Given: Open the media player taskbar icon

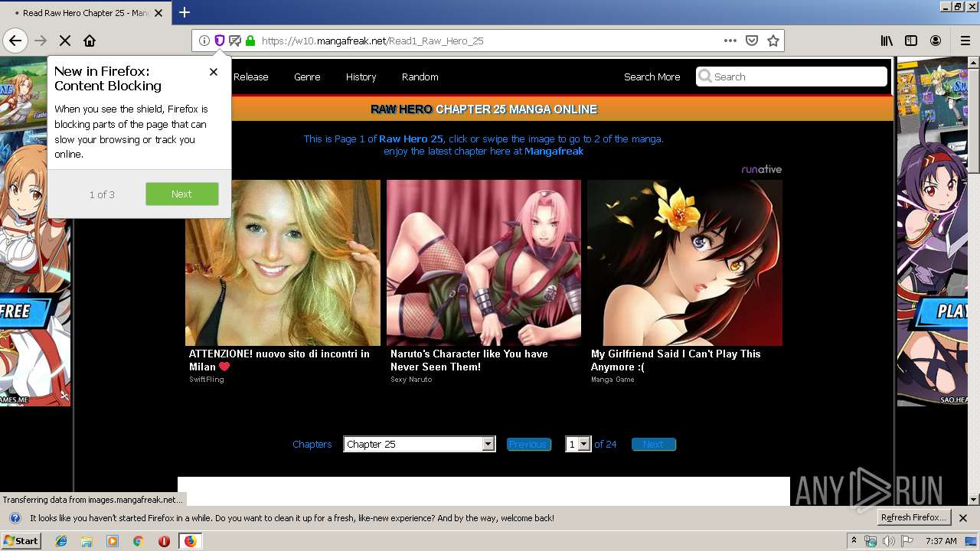Looking at the screenshot, I should tap(113, 541).
